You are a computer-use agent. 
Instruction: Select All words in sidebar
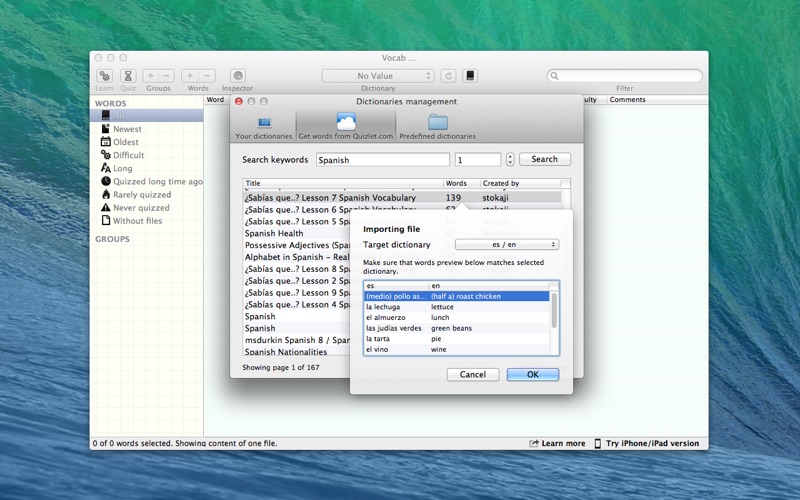[x=146, y=116]
